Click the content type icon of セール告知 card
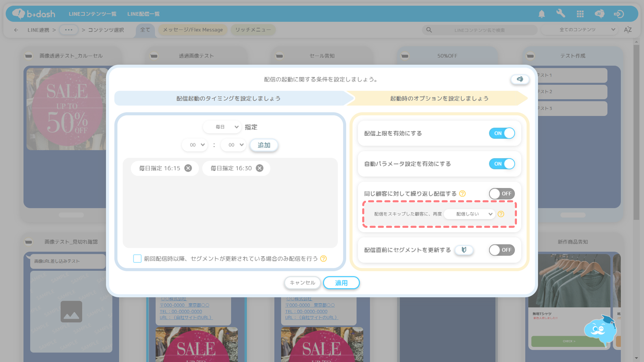The image size is (644, 362). tap(279, 56)
